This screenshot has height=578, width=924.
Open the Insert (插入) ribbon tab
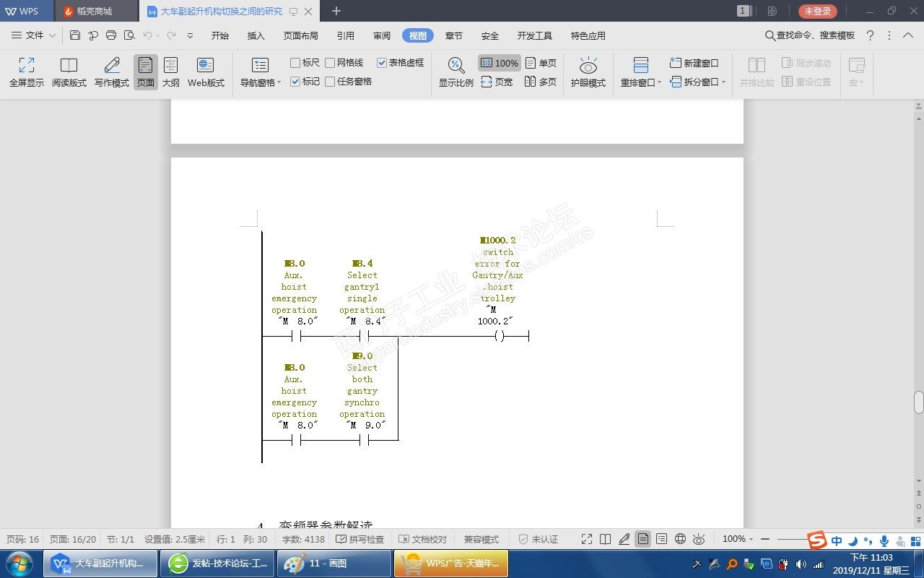[x=256, y=35]
